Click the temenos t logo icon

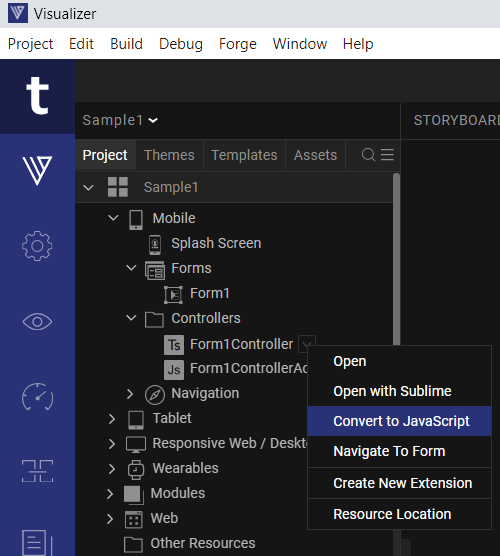click(37, 96)
